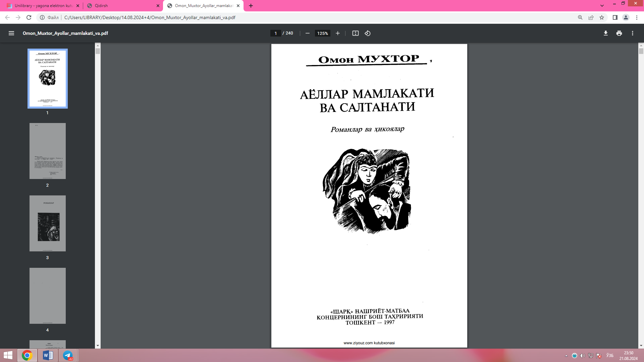
Task: Click the share page icon
Action: pyautogui.click(x=591, y=17)
